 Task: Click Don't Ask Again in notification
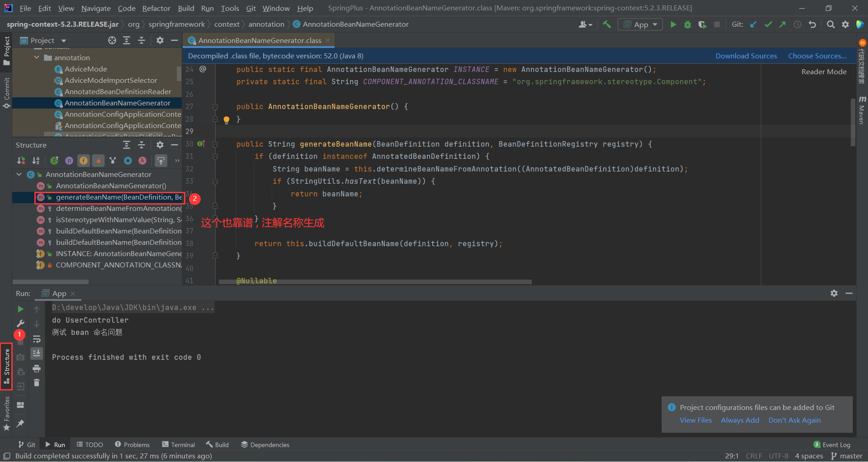794,420
